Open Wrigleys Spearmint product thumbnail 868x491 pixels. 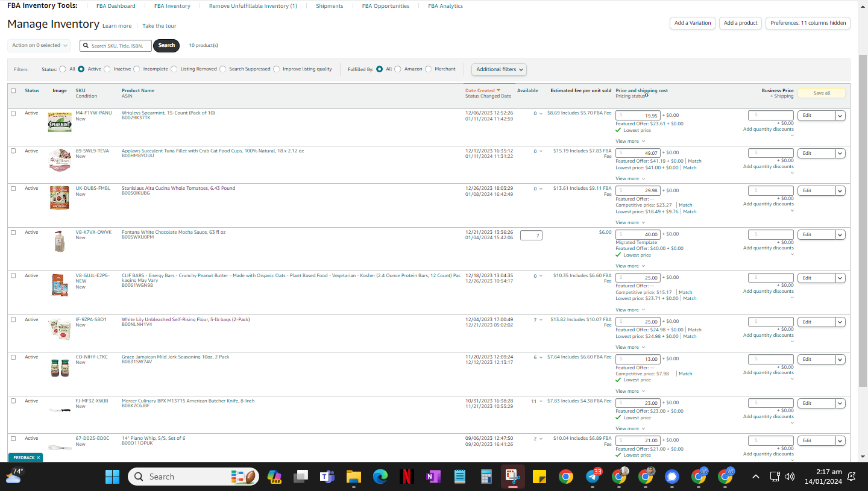pyautogui.click(x=60, y=122)
